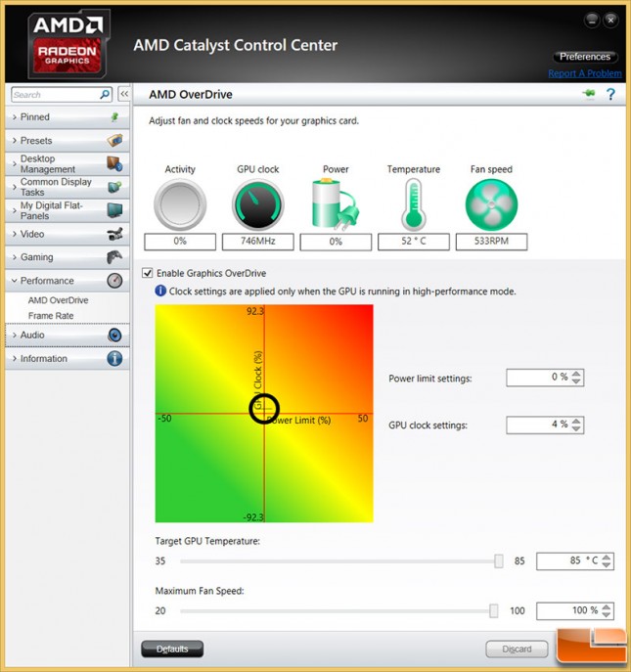Click the Maximum Fan Speed slider handle
This screenshot has width=631, height=672.
pos(494,610)
